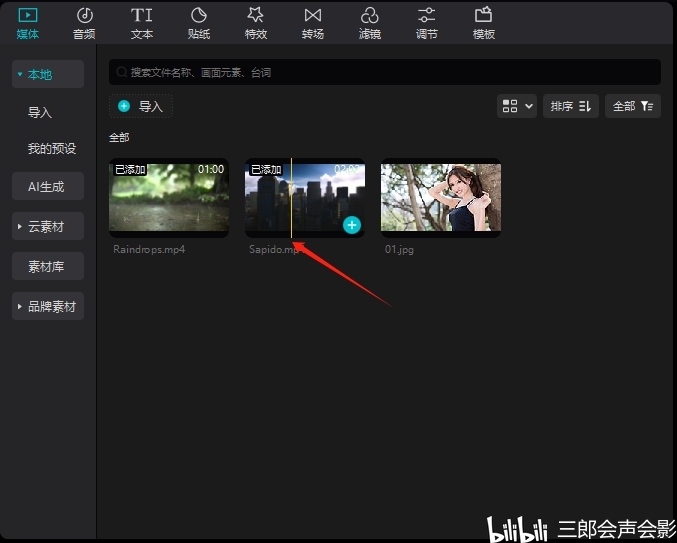Expand the 云素材 (Cloud Material) section
The height and width of the screenshot is (543, 677).
coord(48,226)
